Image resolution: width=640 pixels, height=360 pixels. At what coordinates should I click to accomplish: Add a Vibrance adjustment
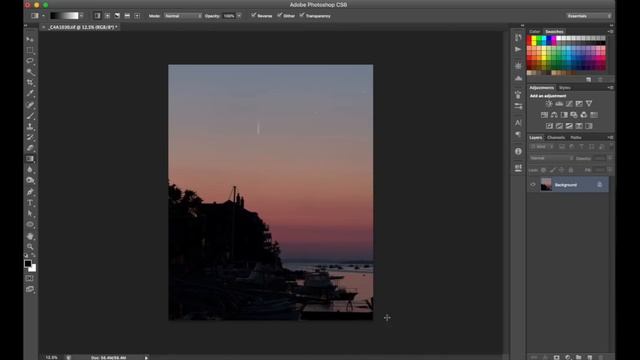pyautogui.click(x=589, y=104)
